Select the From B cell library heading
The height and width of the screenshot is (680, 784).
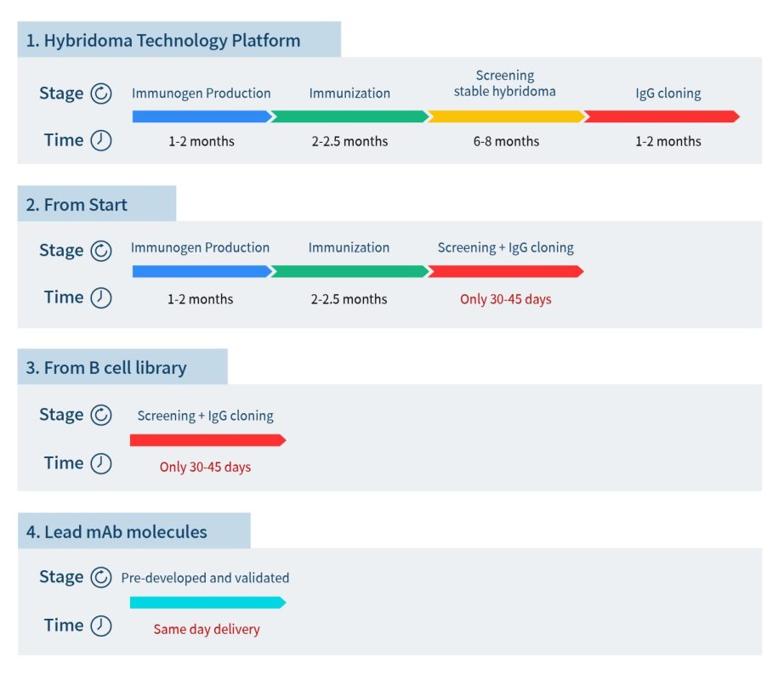point(106,368)
